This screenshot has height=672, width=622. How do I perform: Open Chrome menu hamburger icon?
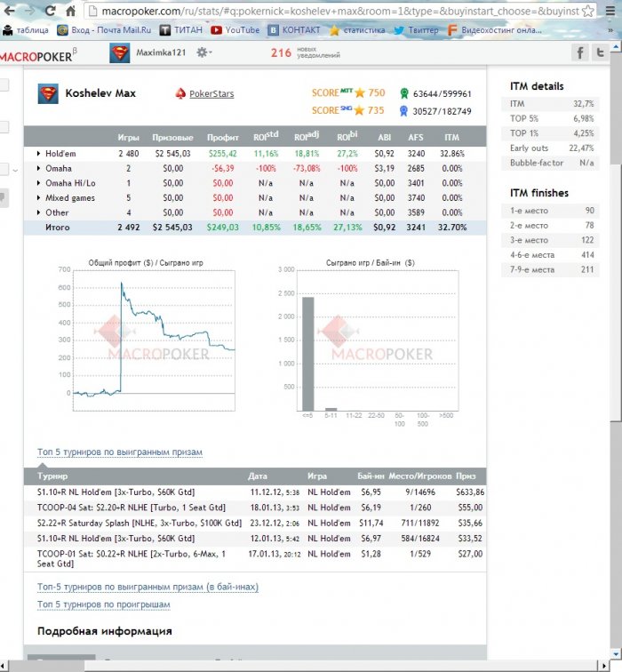(610, 11)
